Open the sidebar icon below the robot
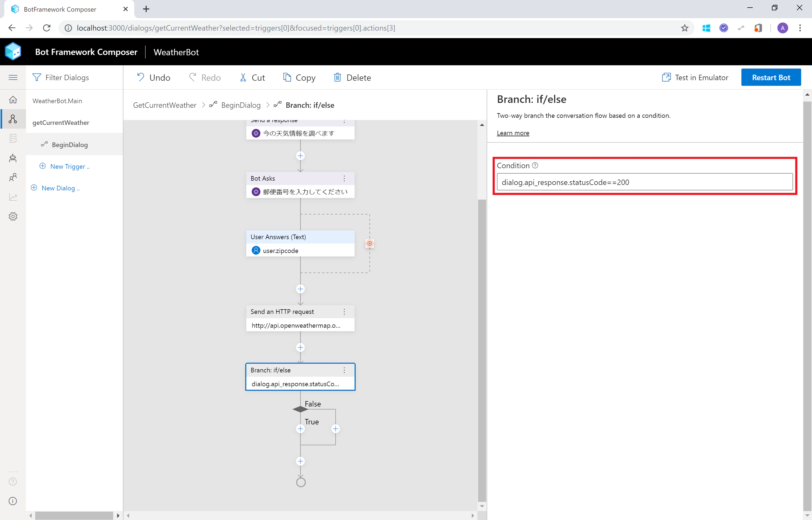The width and height of the screenshot is (812, 520). (13, 177)
